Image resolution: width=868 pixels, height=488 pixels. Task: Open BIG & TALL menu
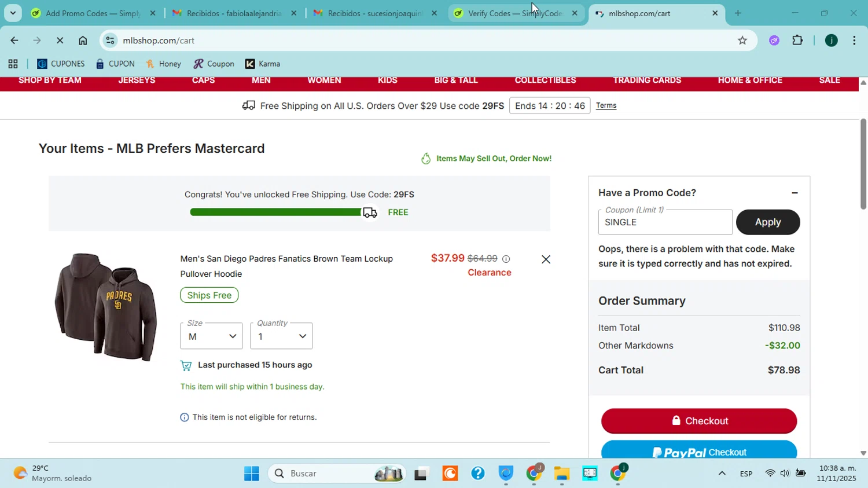pyautogui.click(x=456, y=80)
